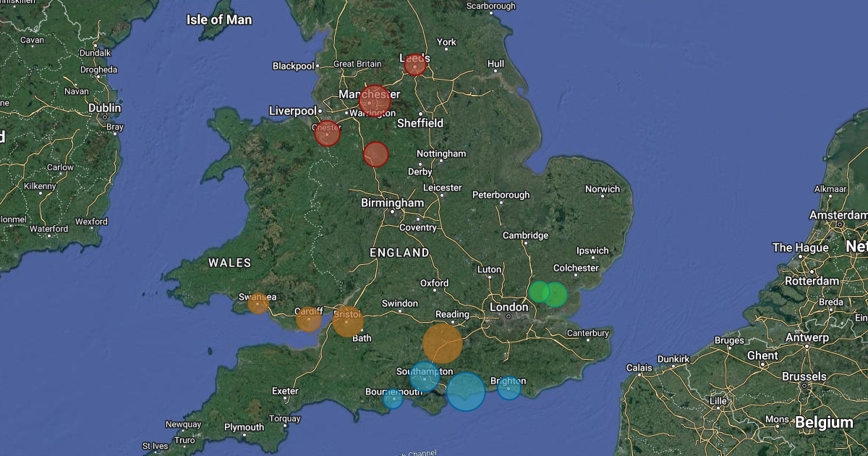Select the orange circle marker on Swansea
Screen dimensions: 868x456
point(258,303)
